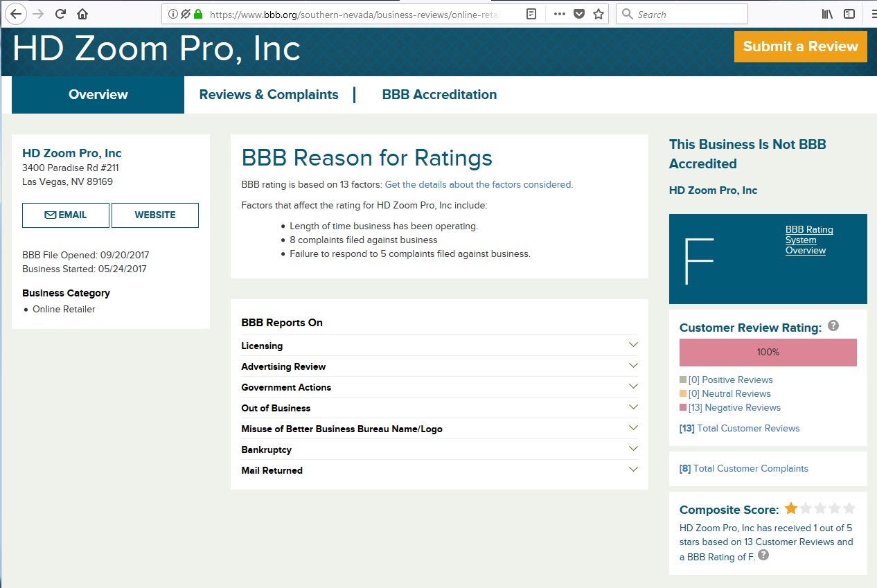877x588 pixels.
Task: Show sidebars icon in toolbar
Action: (x=849, y=14)
